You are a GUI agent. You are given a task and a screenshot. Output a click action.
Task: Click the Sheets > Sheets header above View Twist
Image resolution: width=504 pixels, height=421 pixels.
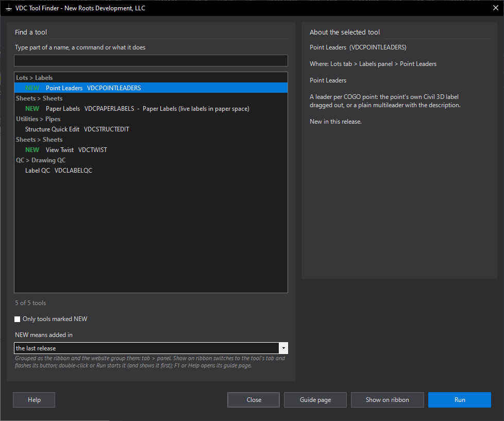coord(39,140)
